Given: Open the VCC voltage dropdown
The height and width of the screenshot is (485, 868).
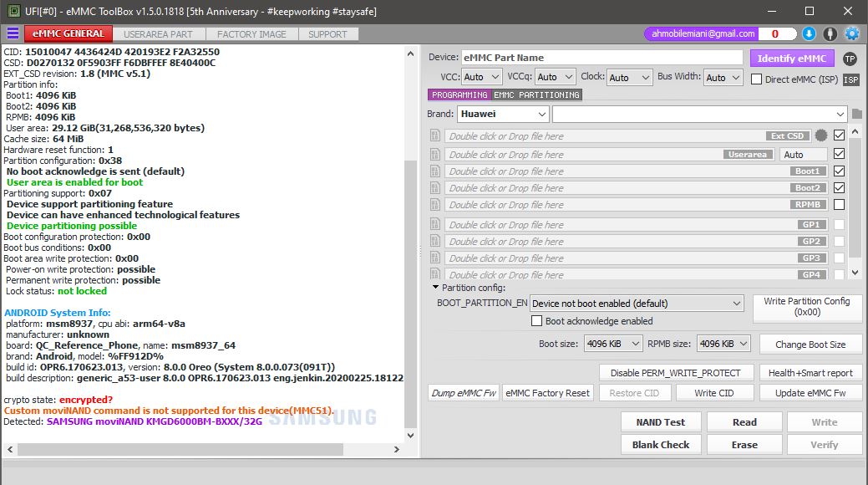Looking at the screenshot, I should tap(481, 77).
